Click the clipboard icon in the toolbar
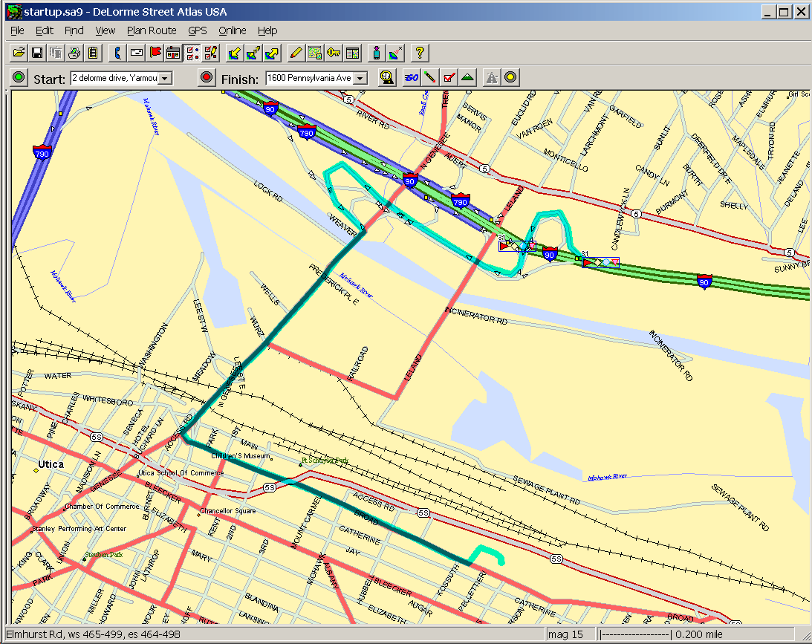812x644 pixels. click(x=93, y=53)
